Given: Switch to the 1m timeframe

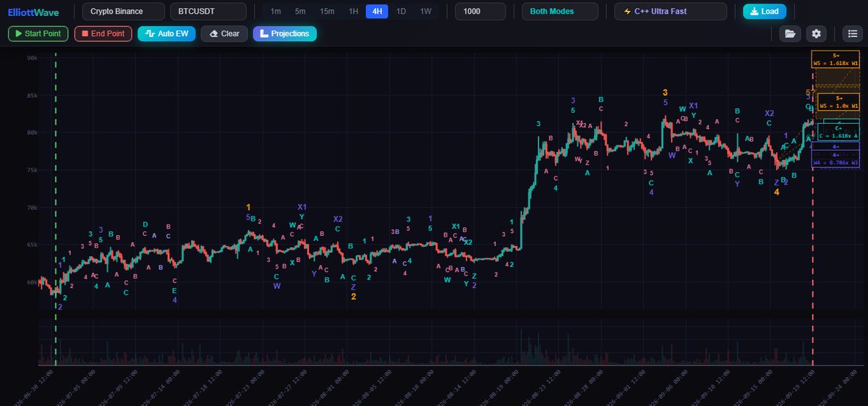Looking at the screenshot, I should pos(276,12).
